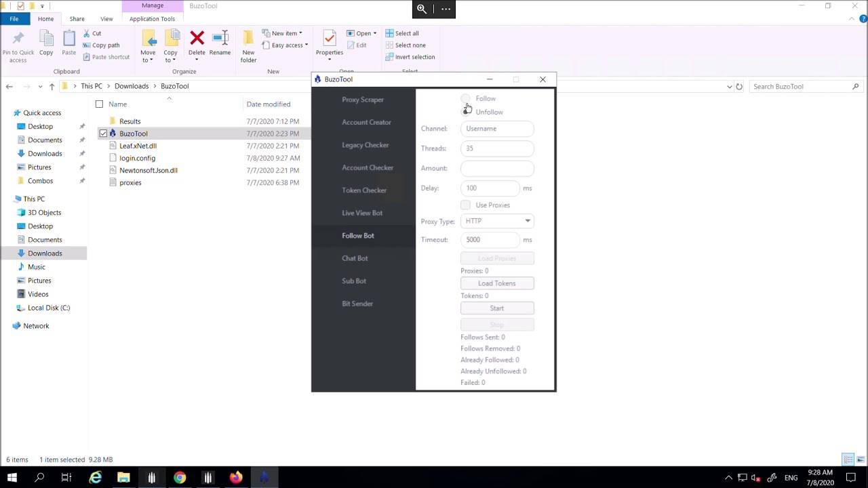The height and width of the screenshot is (488, 868).
Task: Open Token Checker in BuzoTool sidebar
Action: (364, 190)
